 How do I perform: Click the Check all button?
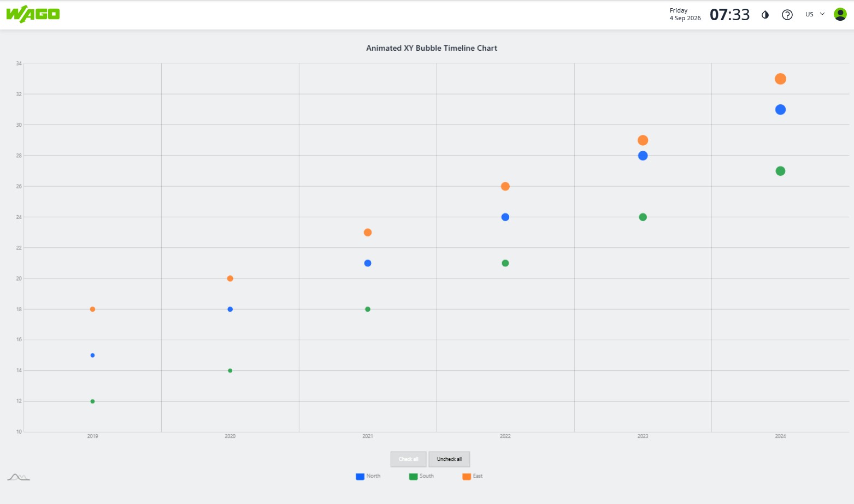tap(408, 459)
